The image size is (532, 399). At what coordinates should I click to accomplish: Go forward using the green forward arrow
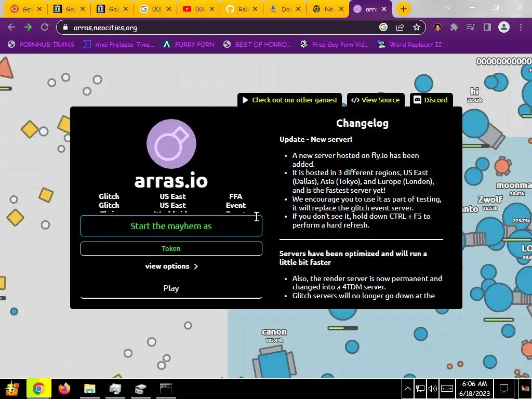coord(28,27)
